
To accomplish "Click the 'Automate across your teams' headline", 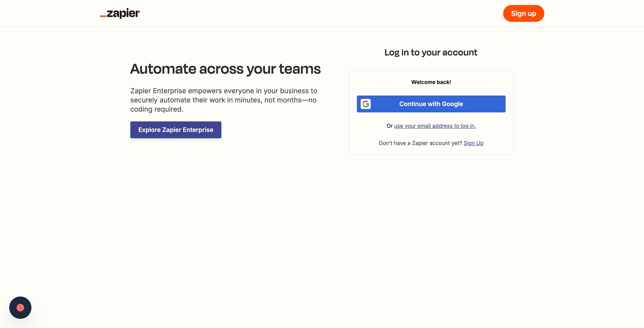I will [225, 69].
